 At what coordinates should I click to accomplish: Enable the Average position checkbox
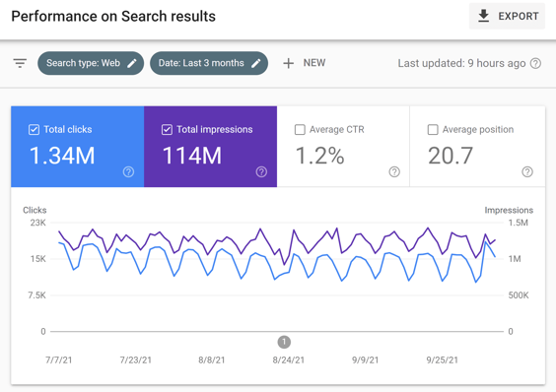[x=433, y=130]
